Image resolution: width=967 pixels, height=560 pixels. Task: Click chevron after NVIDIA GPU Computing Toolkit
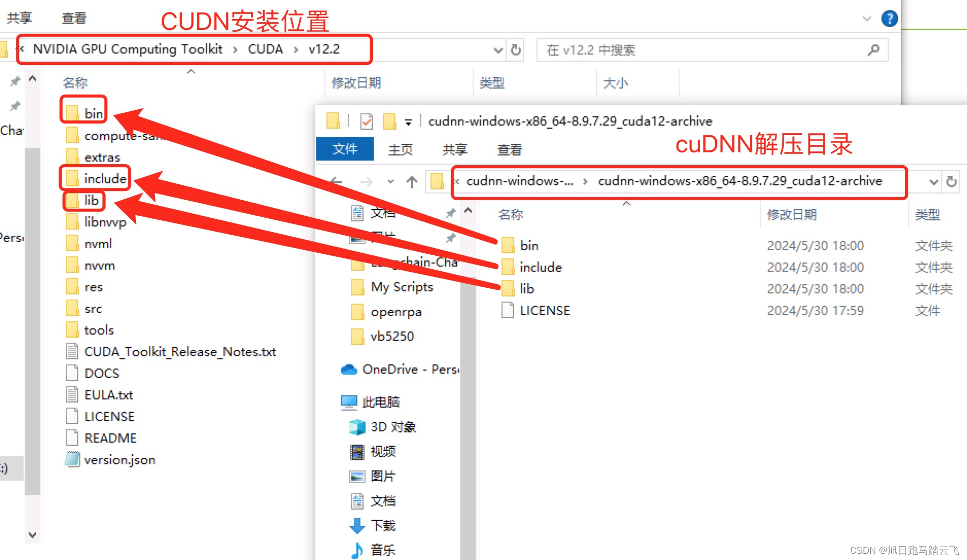tap(235, 49)
